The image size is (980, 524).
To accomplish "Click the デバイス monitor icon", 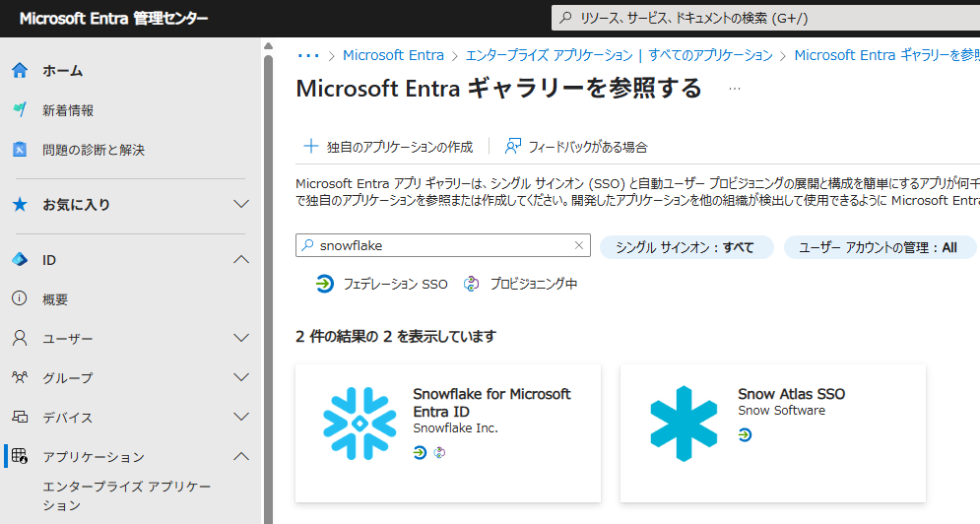I will tap(20, 417).
